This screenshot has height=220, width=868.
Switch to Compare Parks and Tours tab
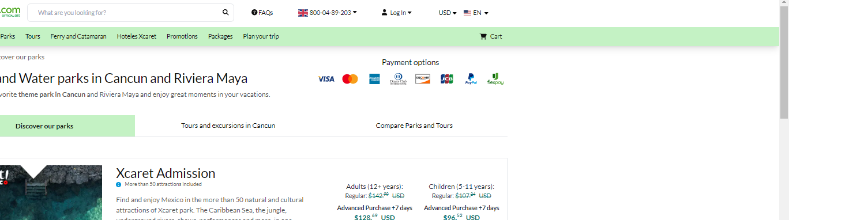[414, 126]
